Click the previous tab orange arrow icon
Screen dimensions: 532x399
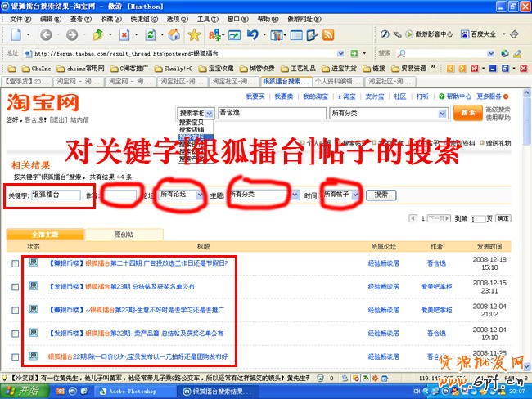click(x=450, y=69)
